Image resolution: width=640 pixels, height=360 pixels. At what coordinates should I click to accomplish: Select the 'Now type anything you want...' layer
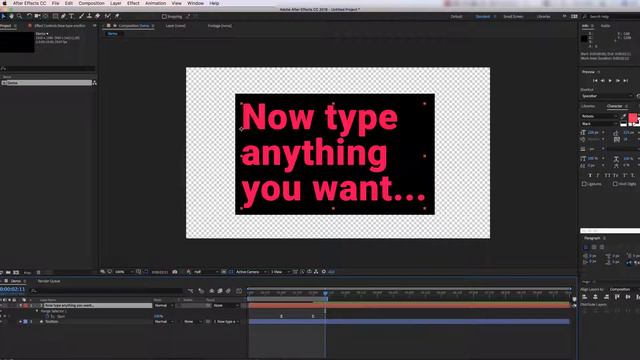tap(98, 305)
